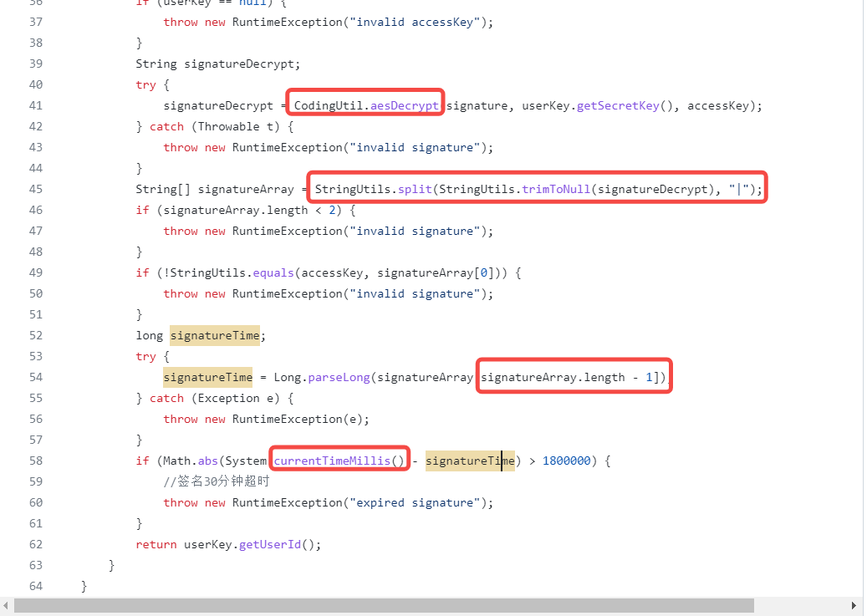Click line number 41 in the gutter

tap(35, 104)
